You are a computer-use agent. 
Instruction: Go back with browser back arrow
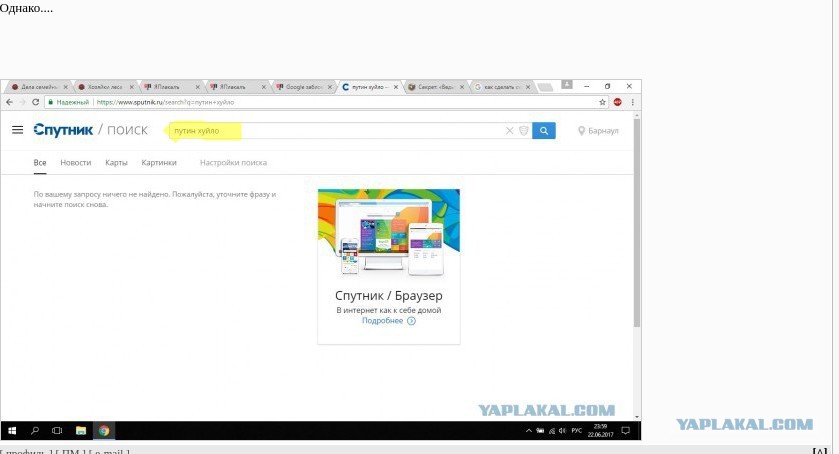(x=9, y=102)
